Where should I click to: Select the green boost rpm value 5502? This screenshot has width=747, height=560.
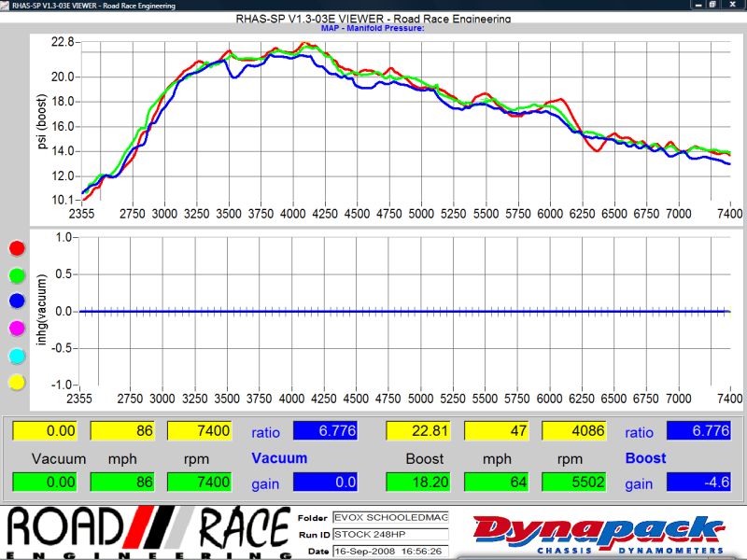click(573, 483)
